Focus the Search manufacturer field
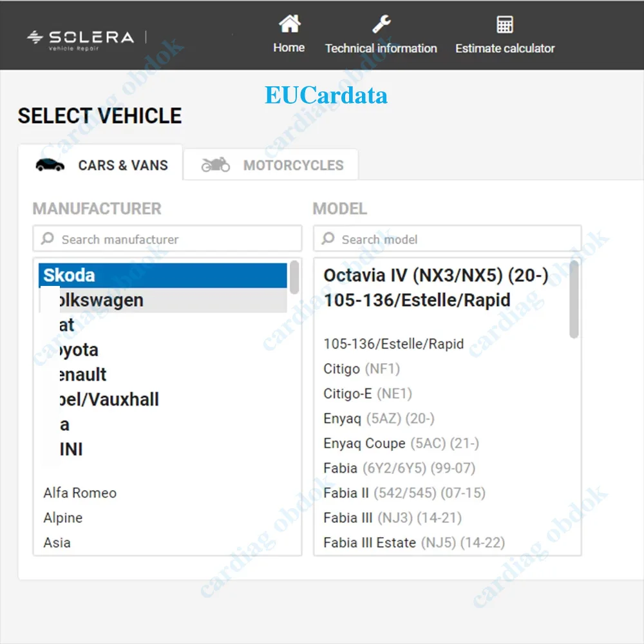 click(x=167, y=239)
